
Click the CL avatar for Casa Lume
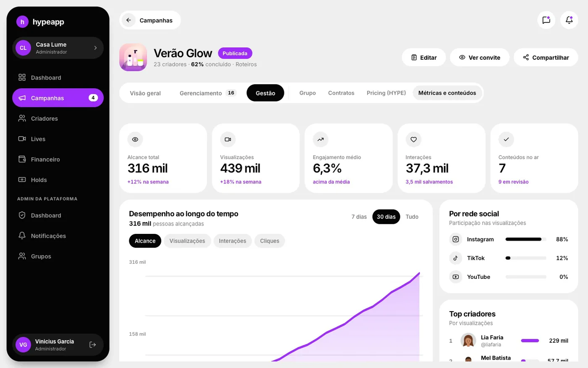23,48
